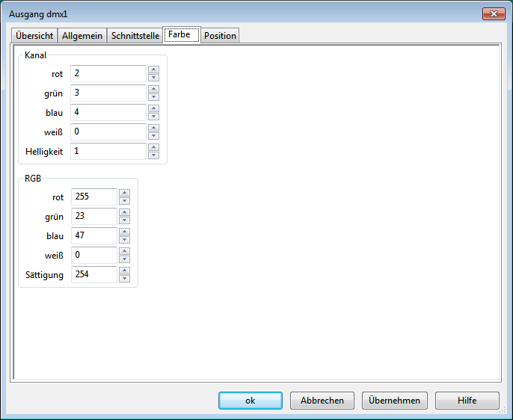Go to the Schnittstelle tab
Screen dimensions: 513x420
135,36
